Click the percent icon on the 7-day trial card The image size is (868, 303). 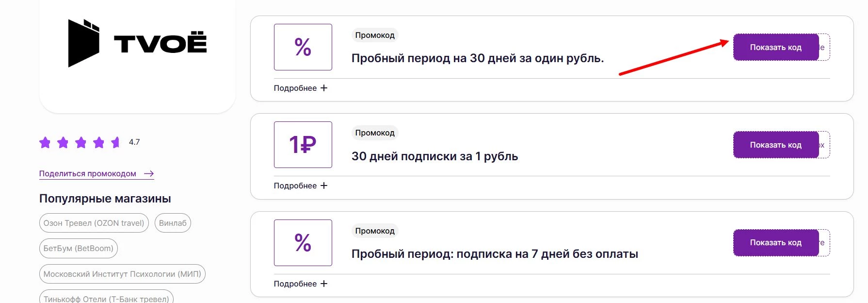coord(303,243)
